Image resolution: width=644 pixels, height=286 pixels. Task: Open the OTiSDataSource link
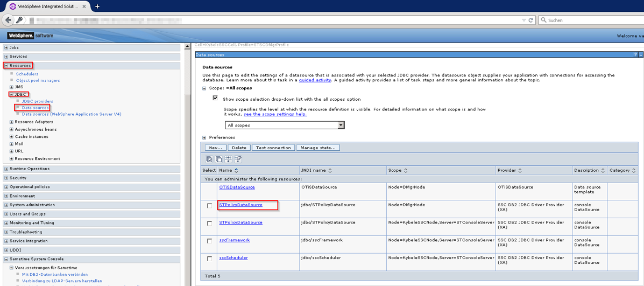click(237, 187)
